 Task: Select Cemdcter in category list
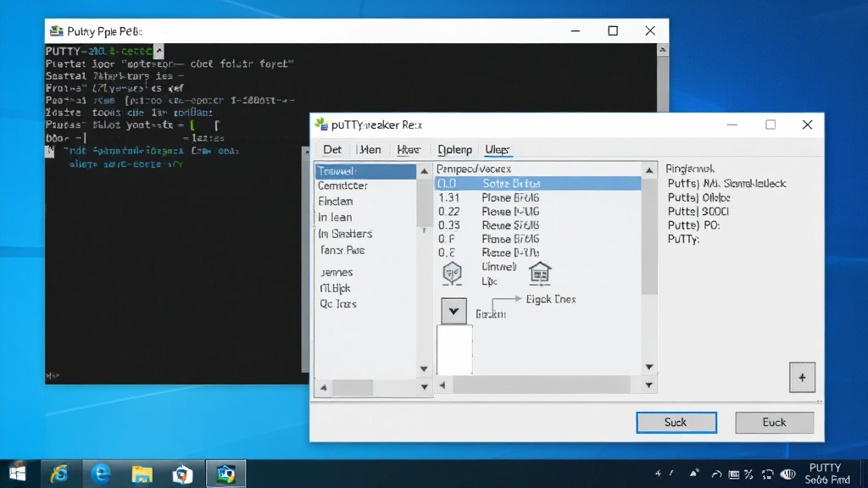[x=342, y=186]
